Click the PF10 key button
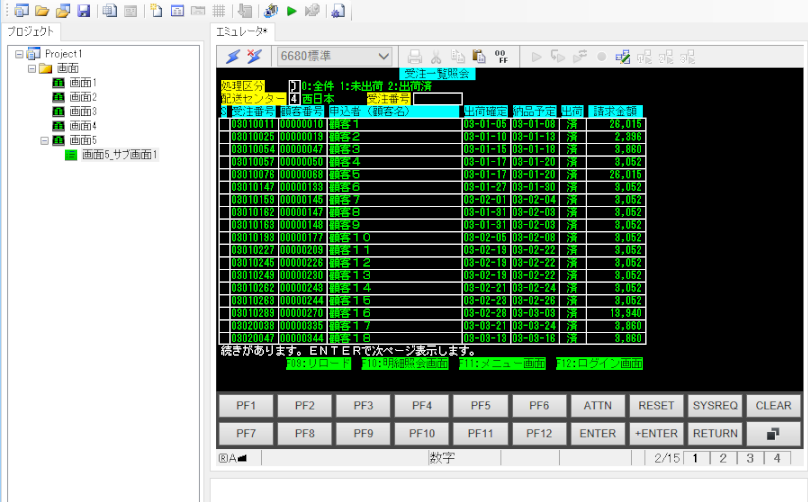The height and width of the screenshot is (502, 808). tap(422, 433)
